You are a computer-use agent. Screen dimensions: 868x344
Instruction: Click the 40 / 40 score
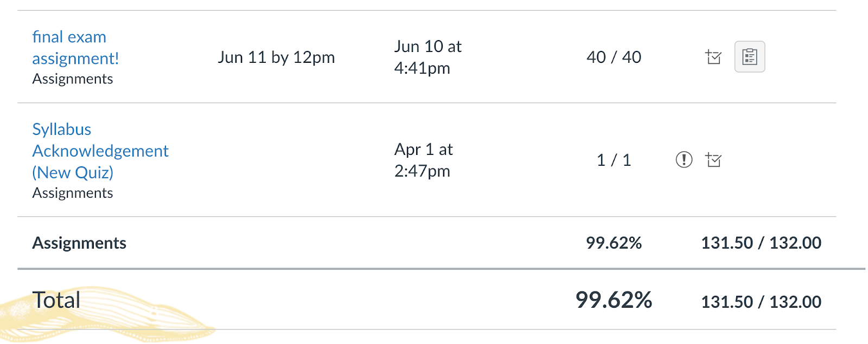point(614,57)
